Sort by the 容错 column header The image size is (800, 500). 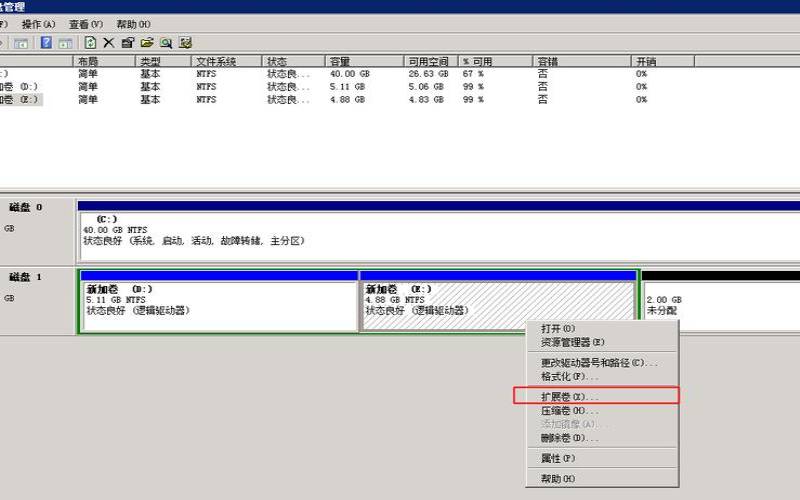(x=582, y=61)
